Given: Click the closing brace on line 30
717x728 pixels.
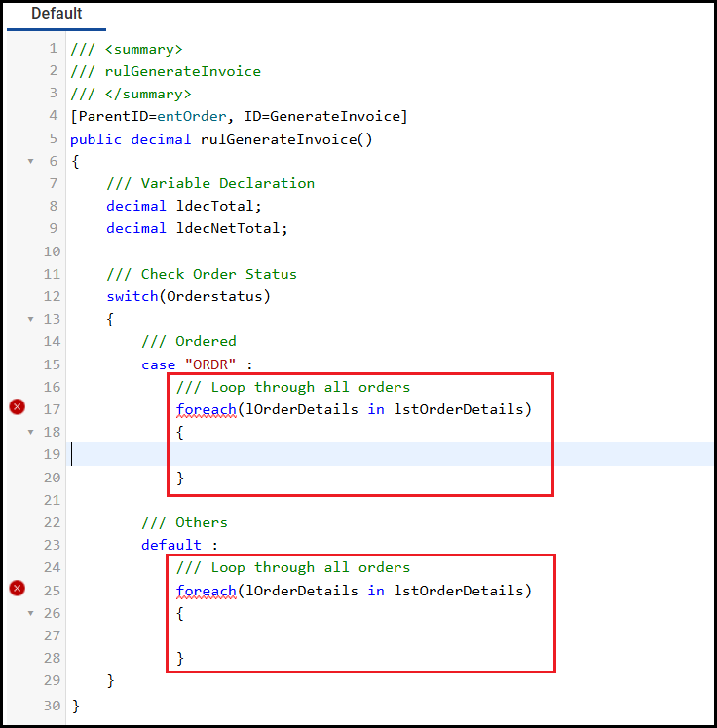Looking at the screenshot, I should 76,707.
